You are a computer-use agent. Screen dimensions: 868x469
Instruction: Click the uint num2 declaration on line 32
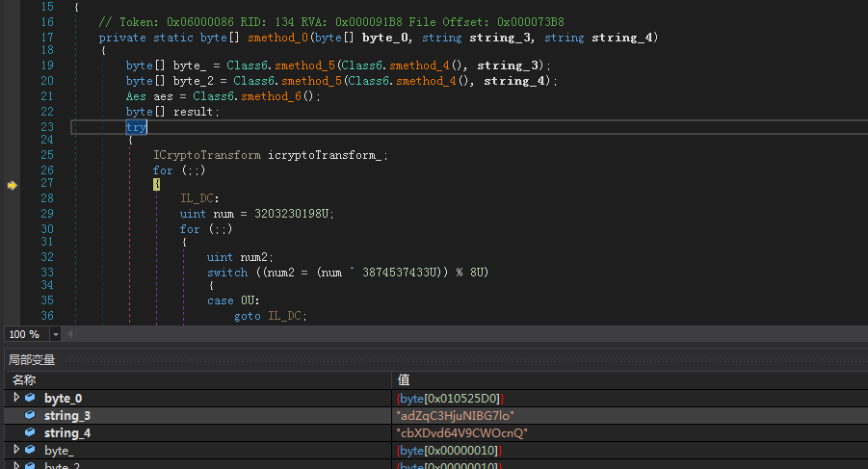(238, 257)
